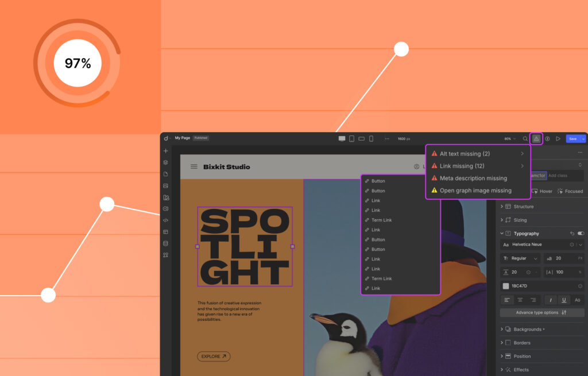This screenshot has width=588, height=376.
Task: Click the warning audit icon in top bar
Action: click(536, 138)
